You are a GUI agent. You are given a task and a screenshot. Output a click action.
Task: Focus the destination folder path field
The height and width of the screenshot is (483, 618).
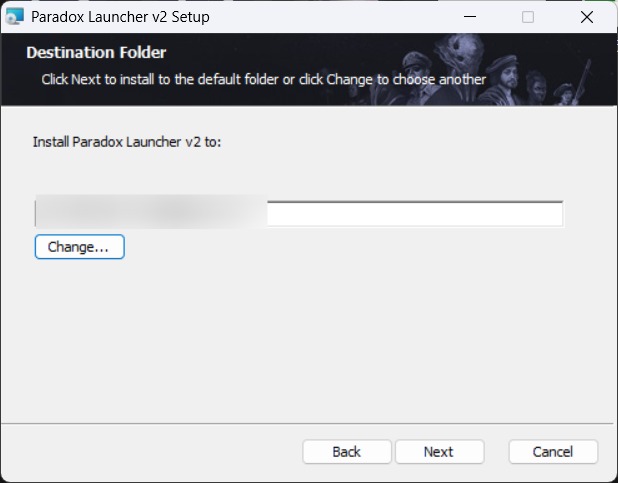[x=299, y=214]
